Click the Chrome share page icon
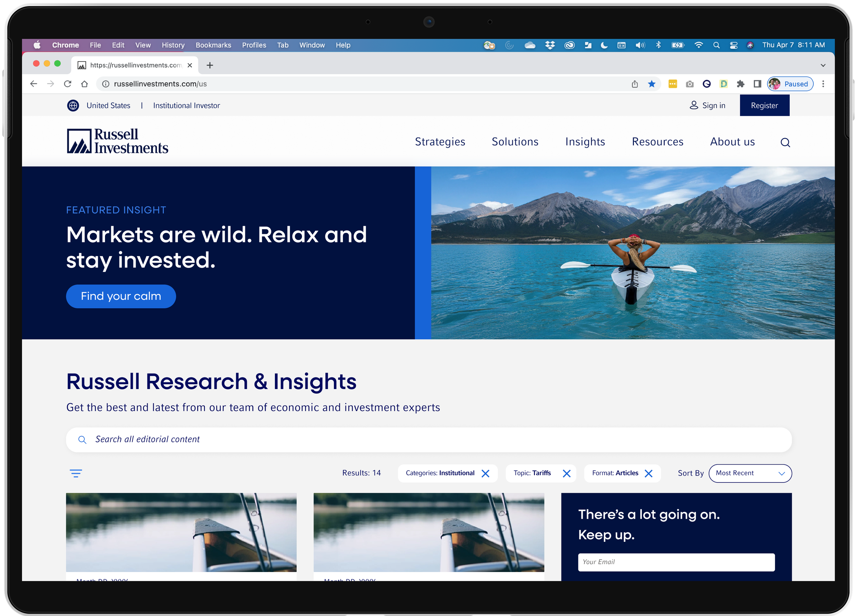The width and height of the screenshot is (858, 616). (635, 84)
